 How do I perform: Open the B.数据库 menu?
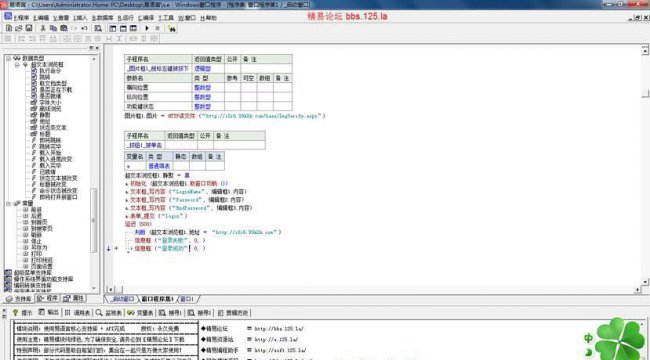point(102,18)
